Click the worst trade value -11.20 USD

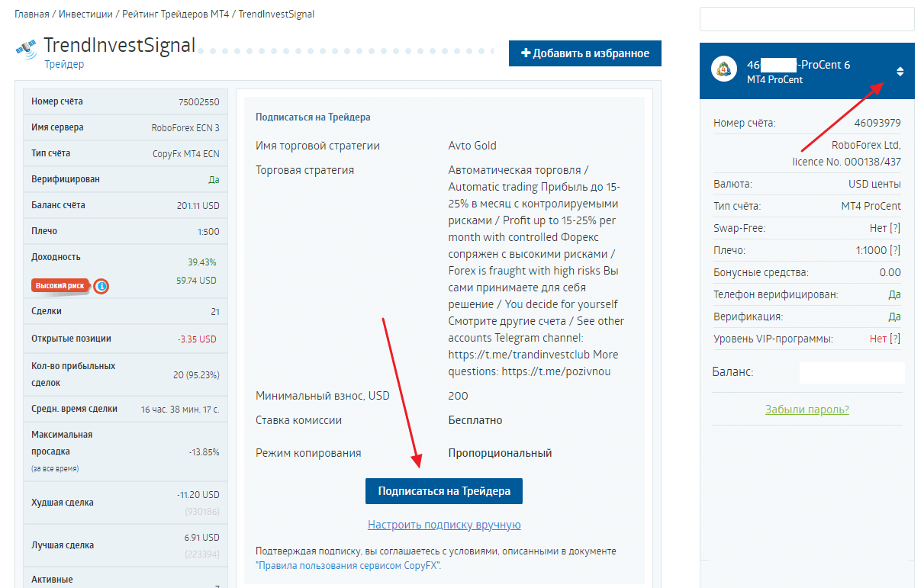point(198,495)
